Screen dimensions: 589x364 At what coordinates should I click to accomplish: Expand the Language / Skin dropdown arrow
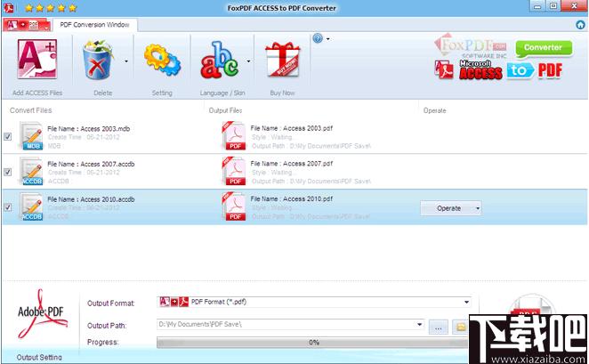click(x=248, y=61)
